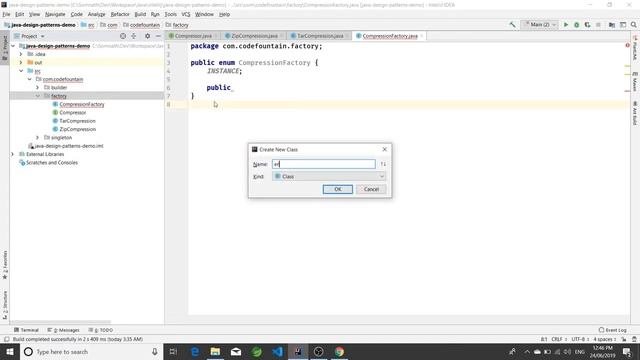Click the expand/collapse all icon in Project panel
Screen dimensions: 640x360
point(133,36)
